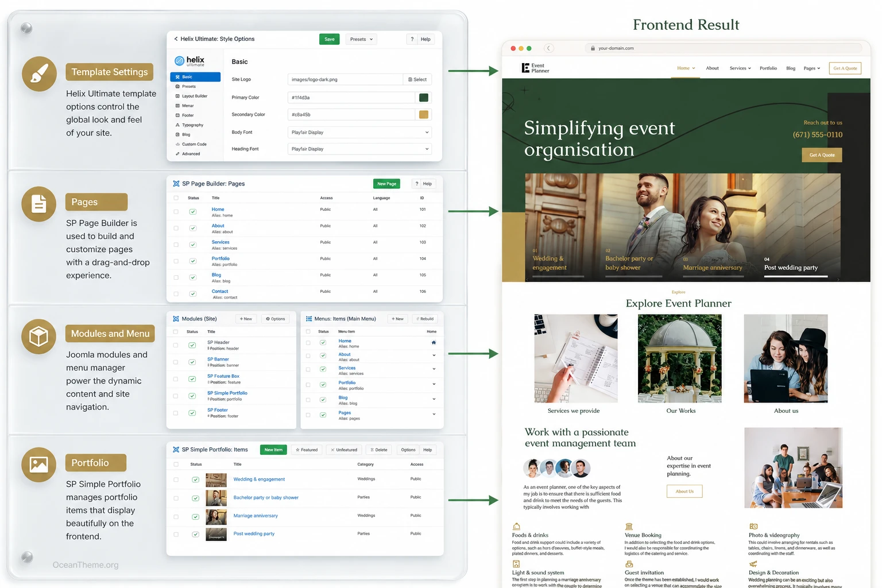Click the Menus list icon
This screenshot has height=588, width=882.
pyautogui.click(x=309, y=319)
